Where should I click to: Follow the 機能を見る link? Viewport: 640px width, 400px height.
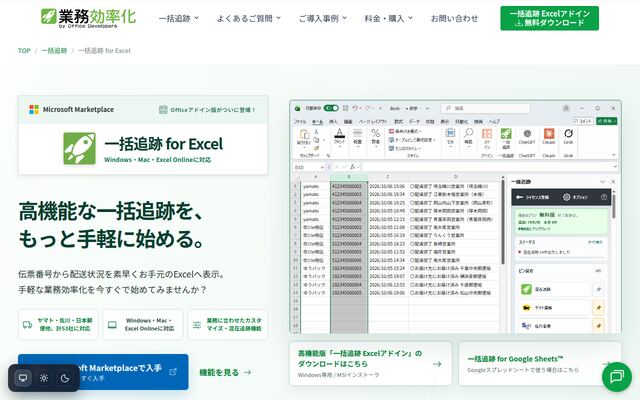225,372
